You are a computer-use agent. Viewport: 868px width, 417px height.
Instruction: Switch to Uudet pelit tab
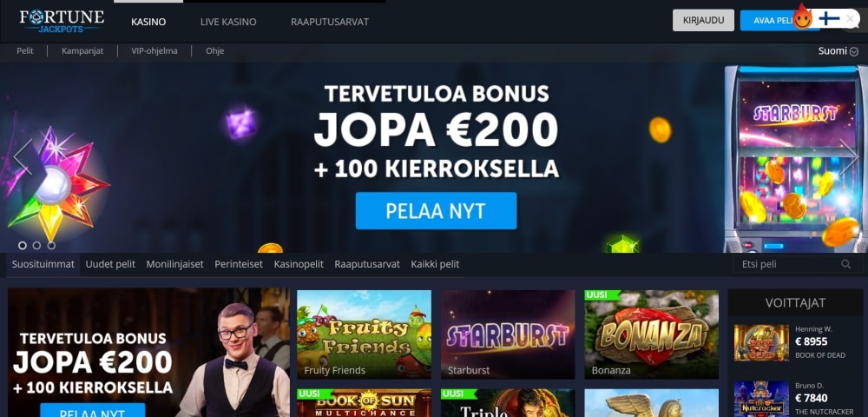[110, 264]
